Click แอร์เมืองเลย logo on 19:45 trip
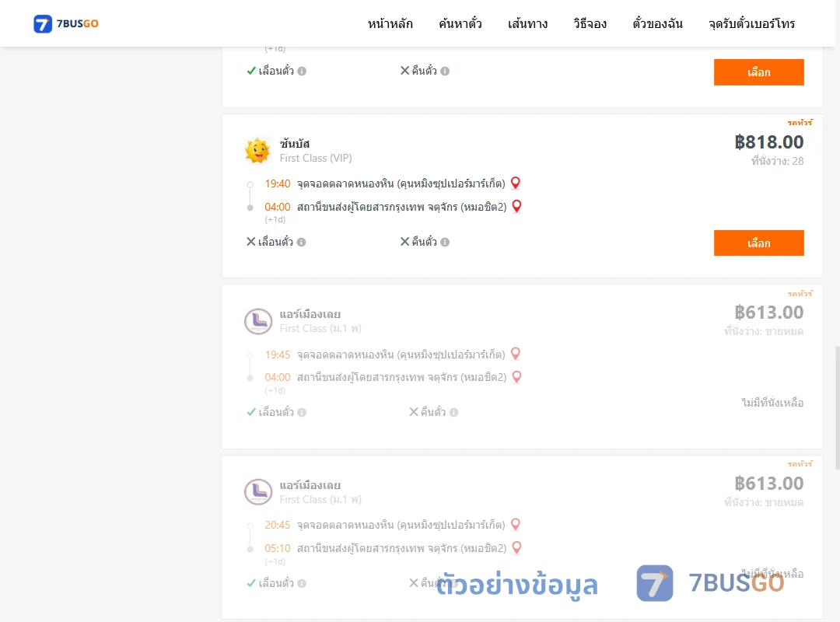This screenshot has width=840, height=622. coord(258,321)
